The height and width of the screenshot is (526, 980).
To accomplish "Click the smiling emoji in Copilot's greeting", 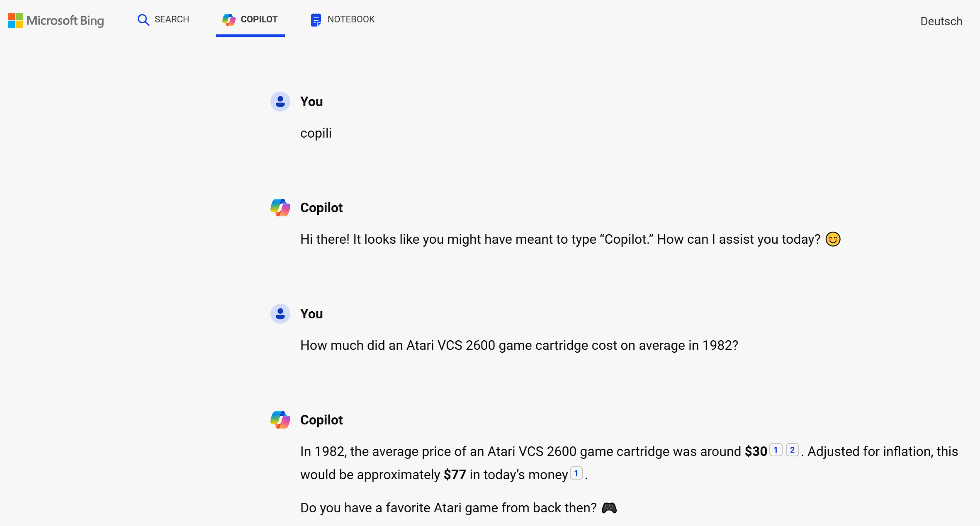I will tap(833, 239).
